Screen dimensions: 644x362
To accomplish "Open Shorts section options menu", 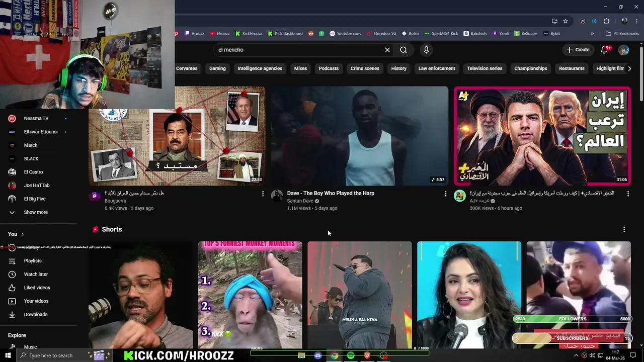I will 624,229.
